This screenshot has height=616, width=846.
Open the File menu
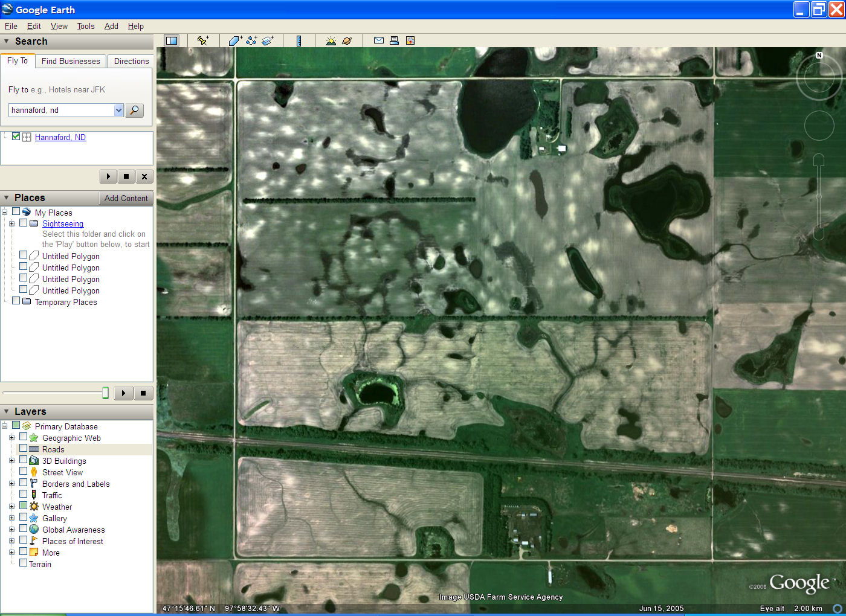(11, 26)
